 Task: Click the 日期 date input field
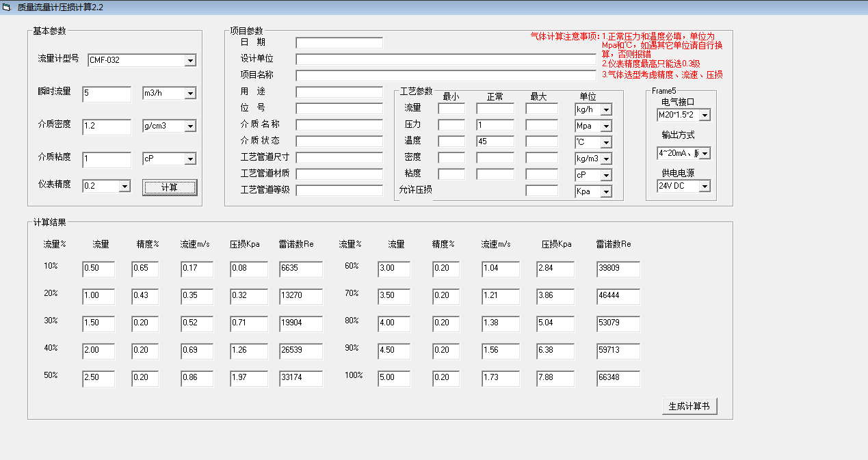click(339, 42)
